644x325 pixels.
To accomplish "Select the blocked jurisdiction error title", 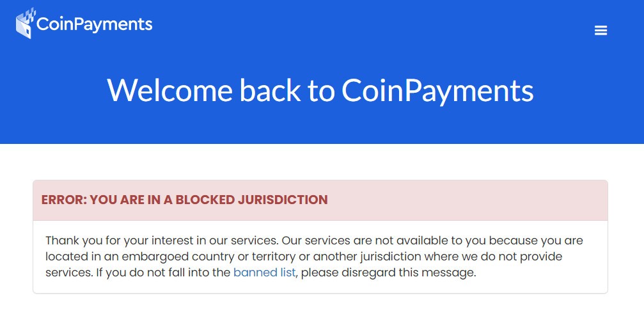I will (184, 200).
